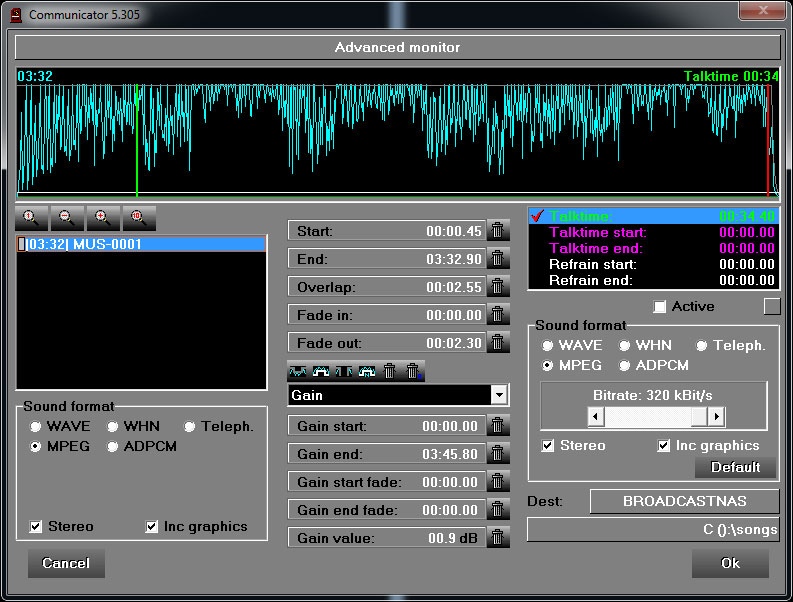Clear the Fade out value with trash icon
793x602 pixels.
coord(498,342)
